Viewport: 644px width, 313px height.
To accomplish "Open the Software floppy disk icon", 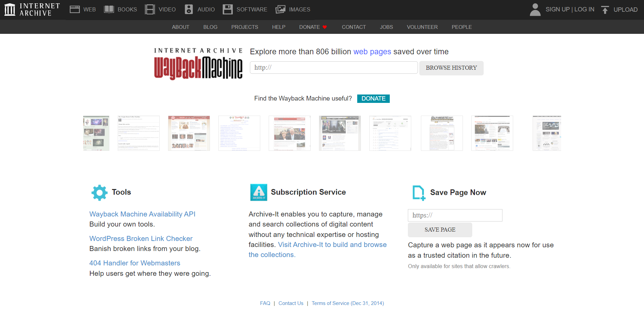I will [228, 9].
